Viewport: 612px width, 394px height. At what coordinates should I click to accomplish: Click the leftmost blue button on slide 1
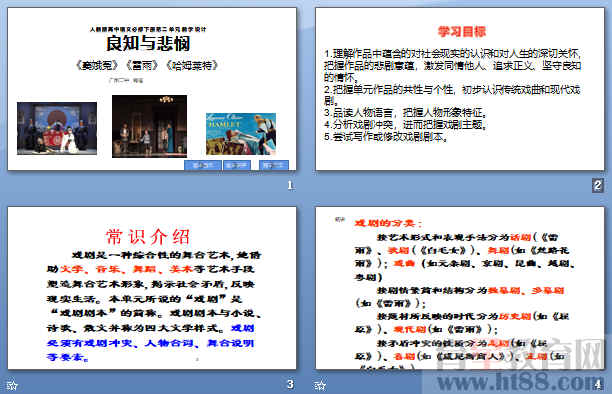[x=203, y=165]
